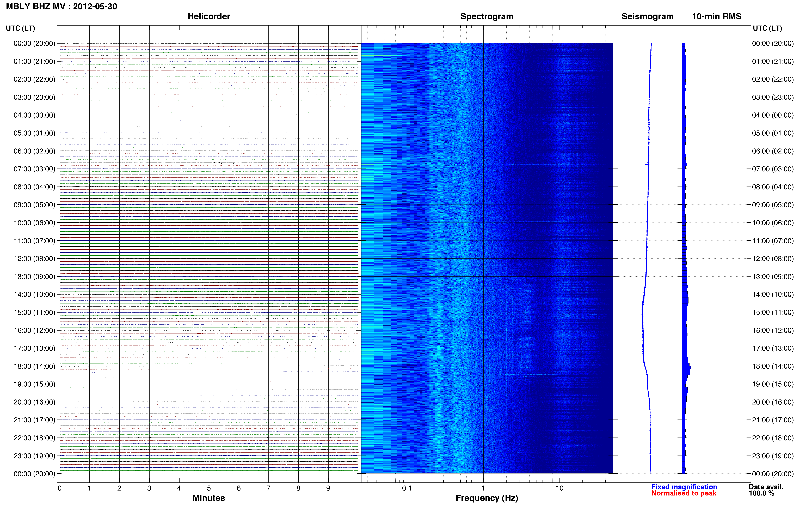812x508 pixels.
Task: Select '20:00 (16:00)' on the right time axis
Action: coord(773,402)
